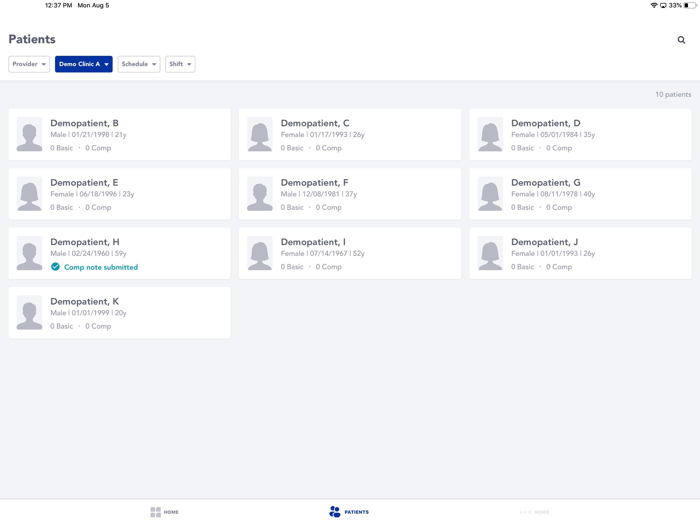
Task: Open the Schedule filter dropdown
Action: (x=139, y=64)
